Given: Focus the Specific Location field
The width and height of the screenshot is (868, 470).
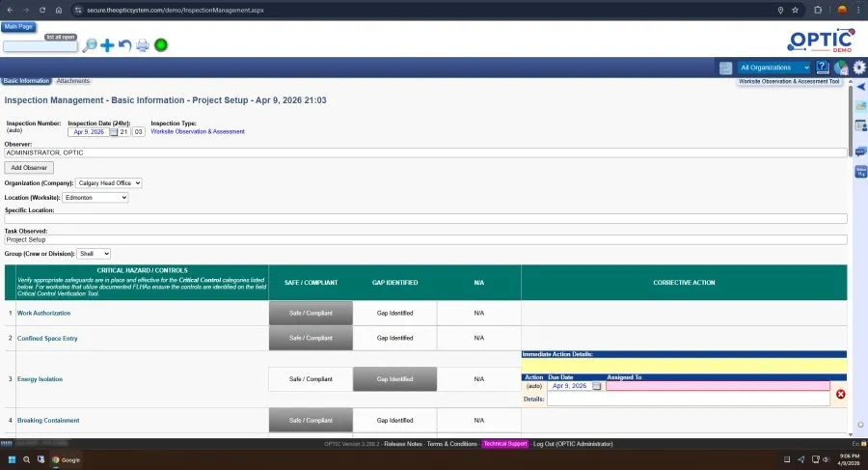Looking at the screenshot, I should 425,219.
